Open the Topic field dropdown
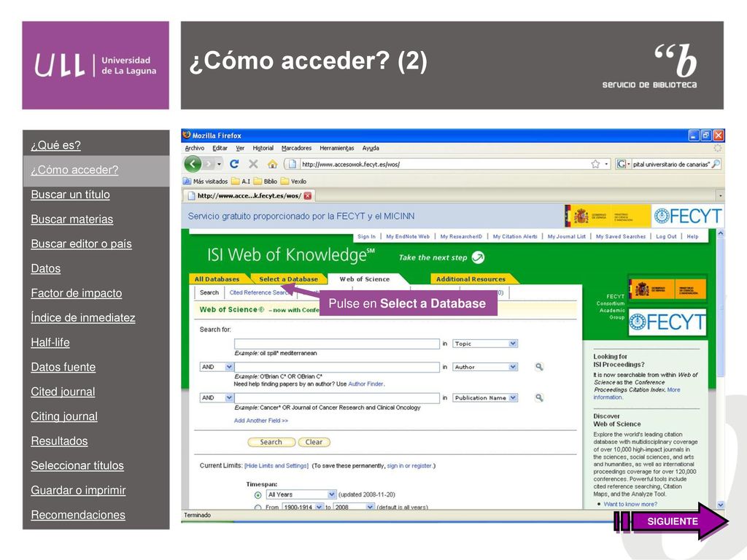747x560 pixels. [485, 343]
